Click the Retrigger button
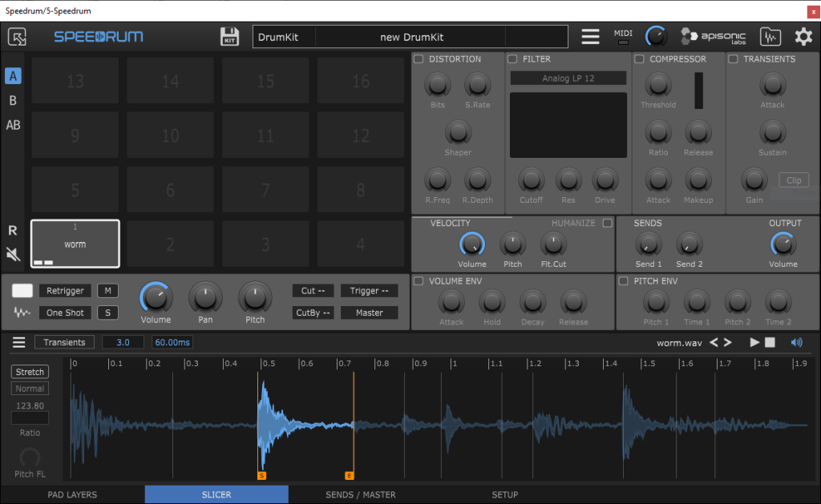Screen dimensions: 821x504 pos(65,291)
